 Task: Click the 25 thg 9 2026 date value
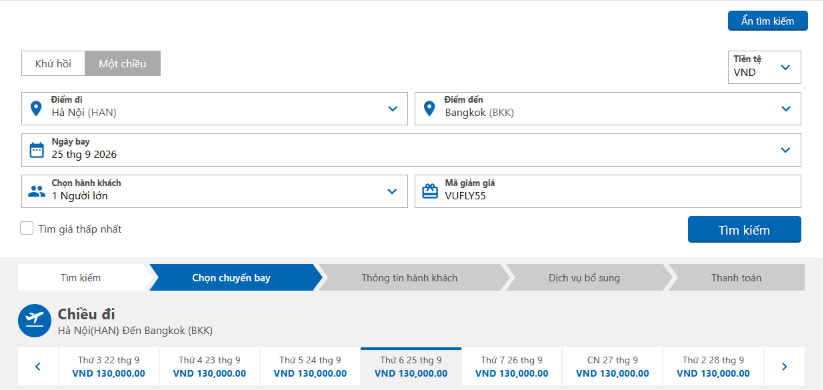(84, 154)
